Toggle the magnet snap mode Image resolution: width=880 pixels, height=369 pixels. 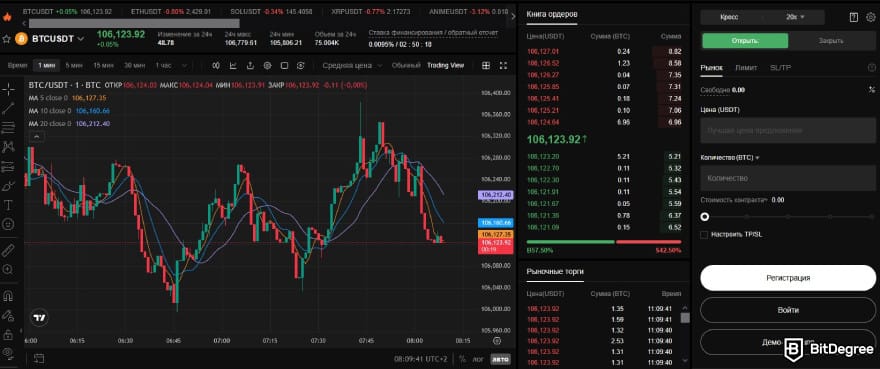point(8,295)
